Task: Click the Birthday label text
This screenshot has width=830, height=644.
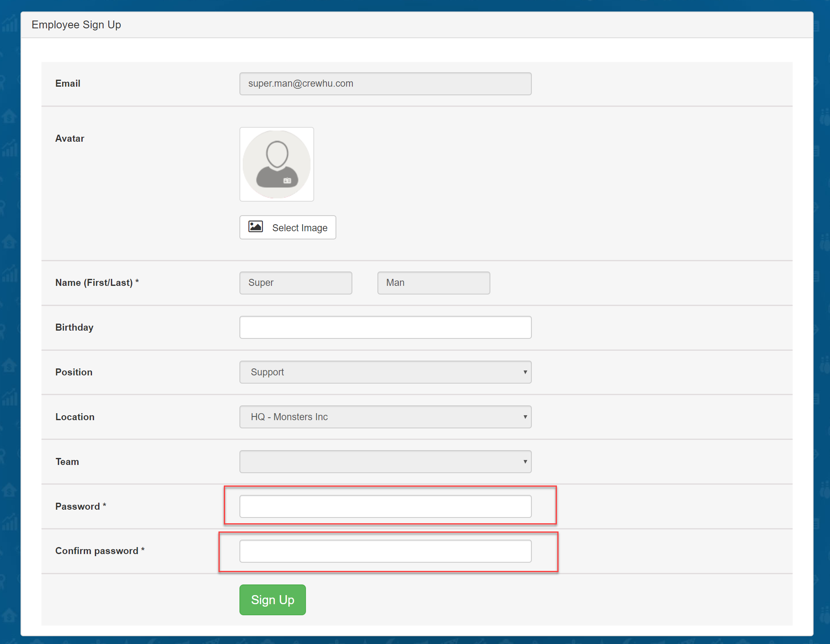Action: [74, 327]
